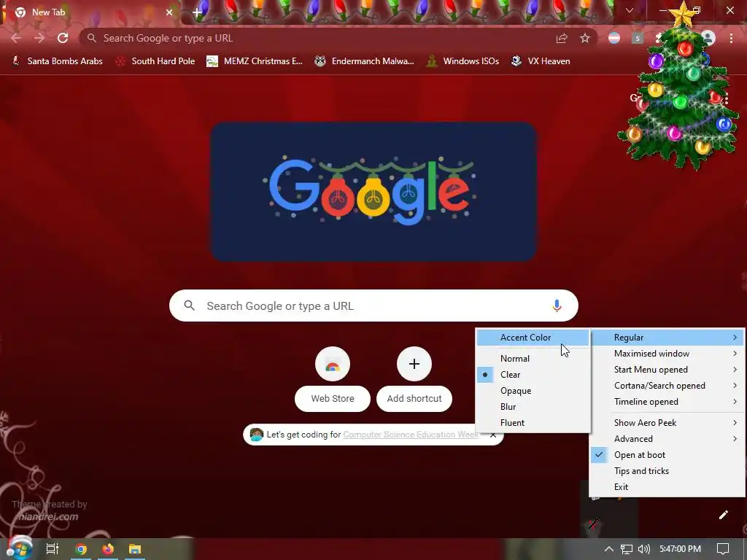
Task: Follow the Computer Science Education Week link
Action: [411, 435]
